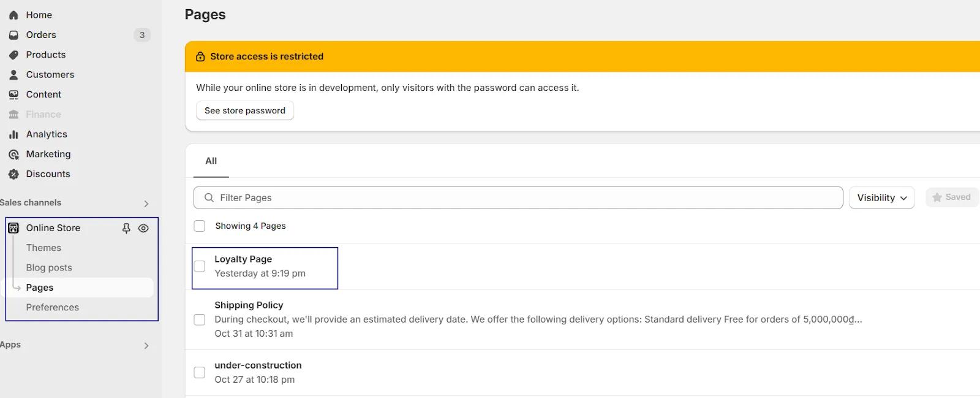Check the under-construction page checkbox
Screen dimensions: 980x398
(200, 372)
